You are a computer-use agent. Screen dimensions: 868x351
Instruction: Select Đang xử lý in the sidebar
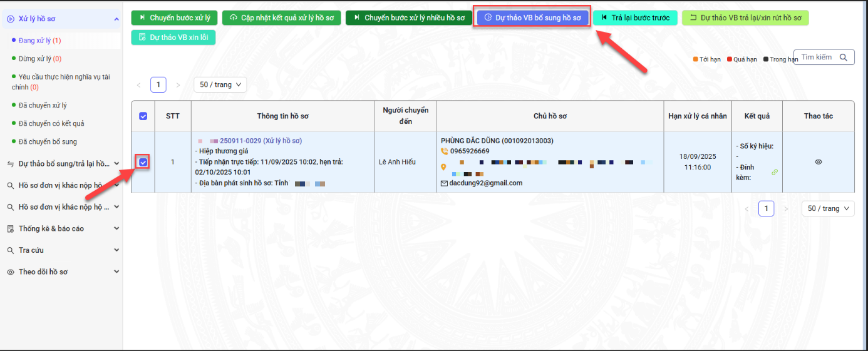[x=39, y=41]
